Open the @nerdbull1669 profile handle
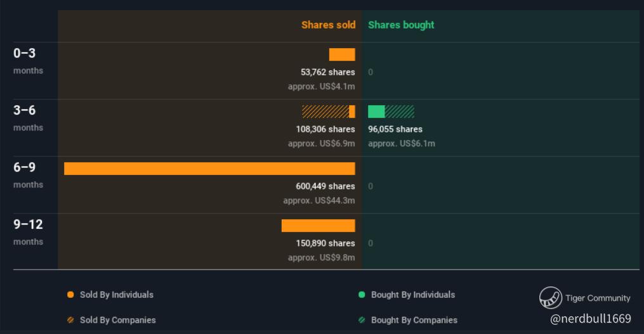This screenshot has height=334, width=644. [x=590, y=318]
